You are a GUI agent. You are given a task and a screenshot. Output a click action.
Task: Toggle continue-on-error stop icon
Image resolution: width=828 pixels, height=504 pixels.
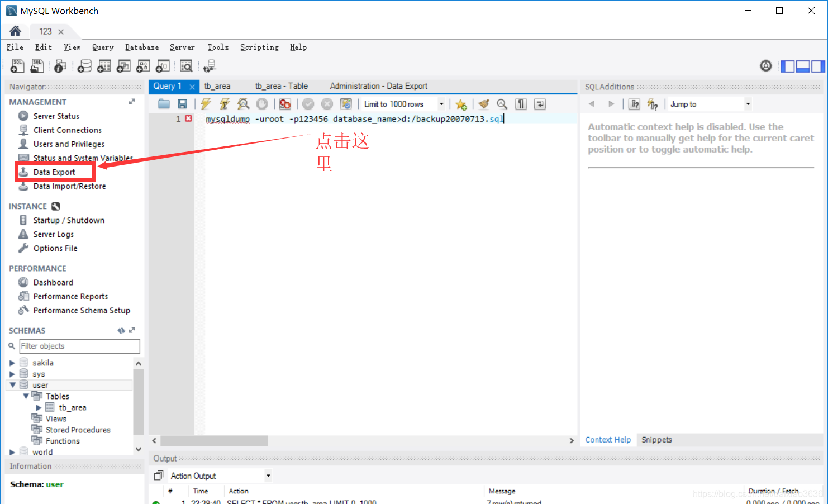point(285,104)
